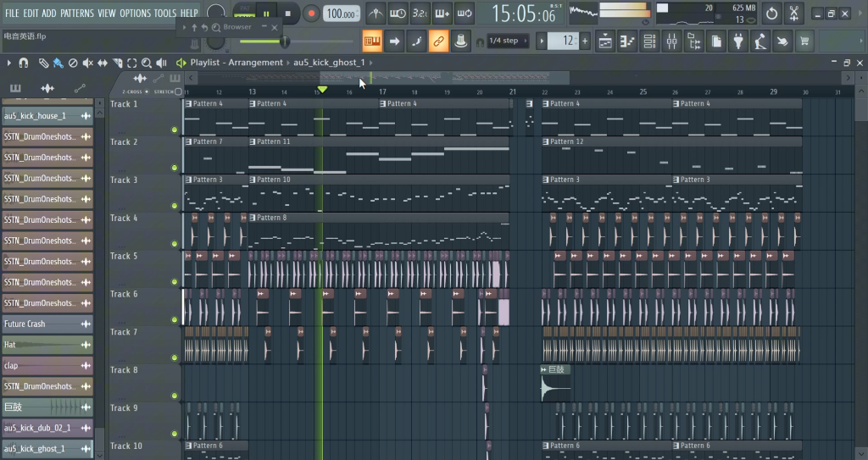
Task: Open the VIEW menu
Action: tap(107, 13)
